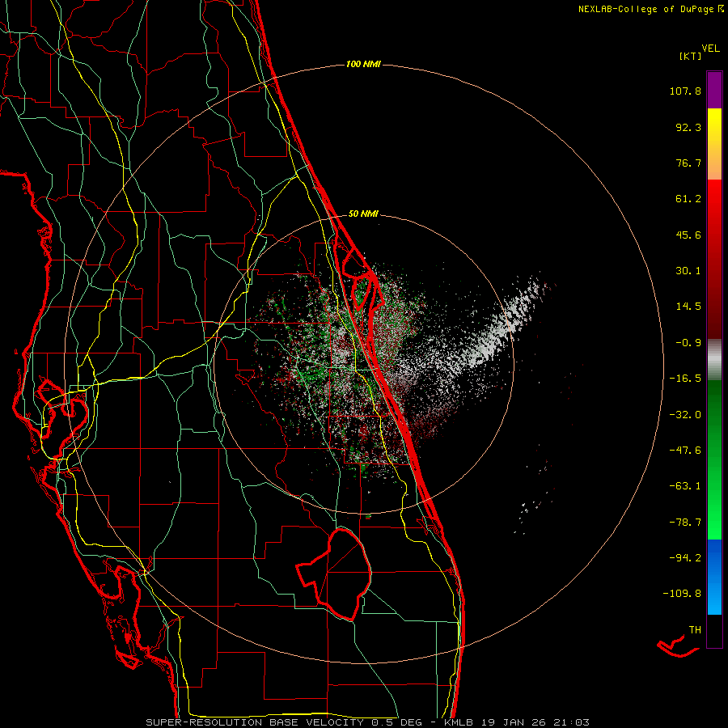The width and height of the screenshot is (728, 728).
Task: Select the -109.8 velocity scale value
Action: point(682,594)
